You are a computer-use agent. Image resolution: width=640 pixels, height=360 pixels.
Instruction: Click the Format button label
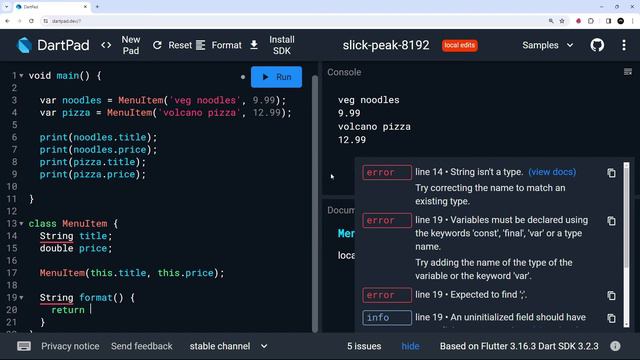pyautogui.click(x=227, y=45)
